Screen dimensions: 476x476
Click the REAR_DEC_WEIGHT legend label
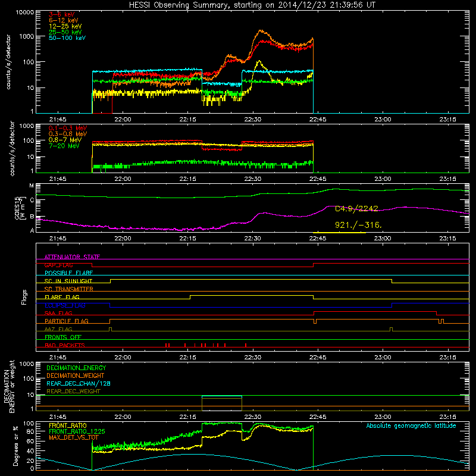[73, 392]
